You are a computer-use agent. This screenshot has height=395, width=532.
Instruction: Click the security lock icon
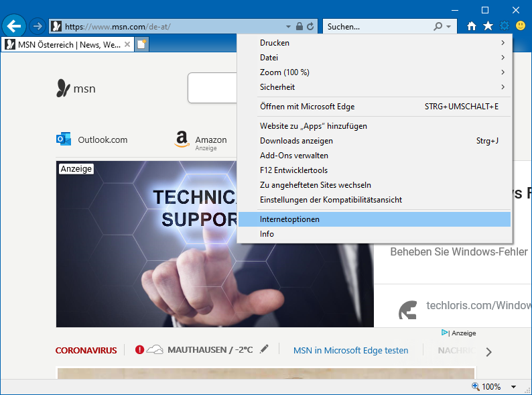click(300, 26)
